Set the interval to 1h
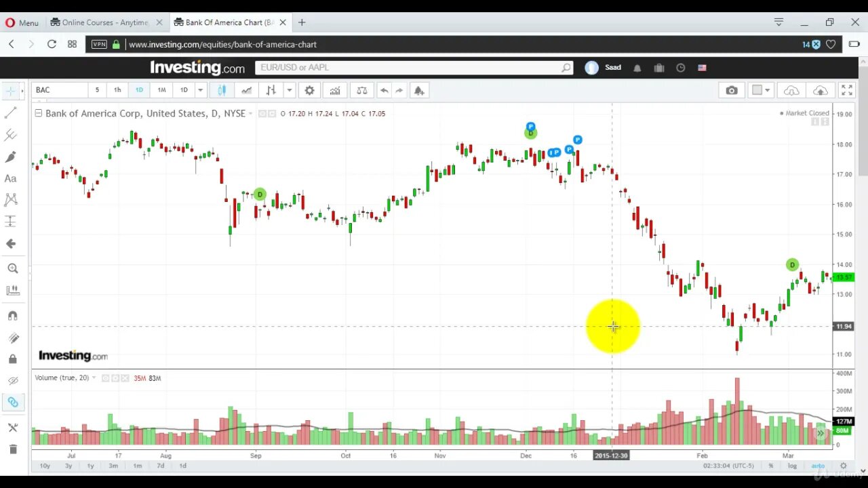868x488 pixels. point(117,90)
